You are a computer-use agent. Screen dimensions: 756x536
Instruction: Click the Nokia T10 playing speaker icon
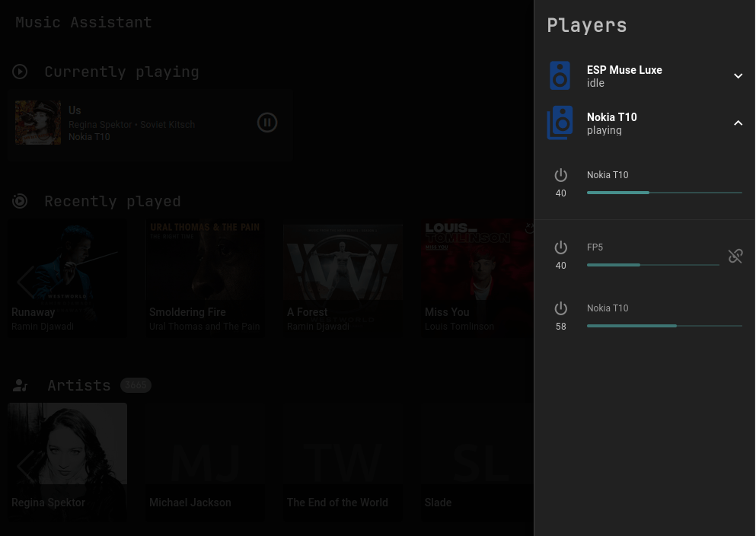pyautogui.click(x=560, y=123)
